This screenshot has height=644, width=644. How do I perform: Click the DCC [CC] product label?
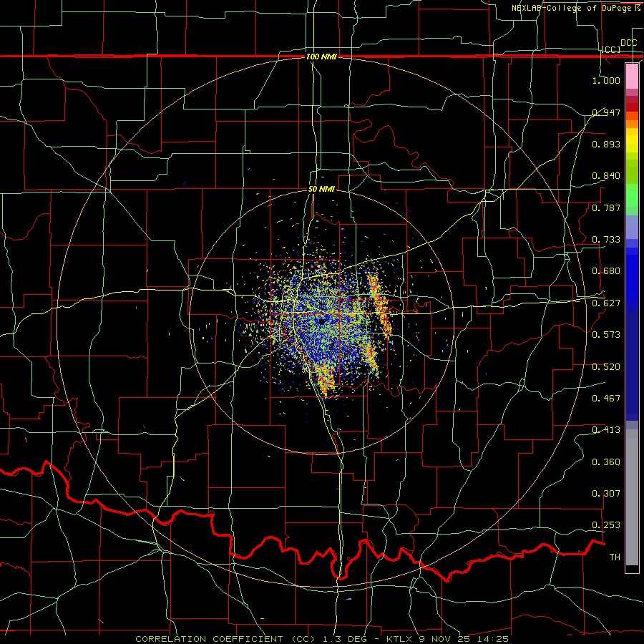[x=618, y=46]
